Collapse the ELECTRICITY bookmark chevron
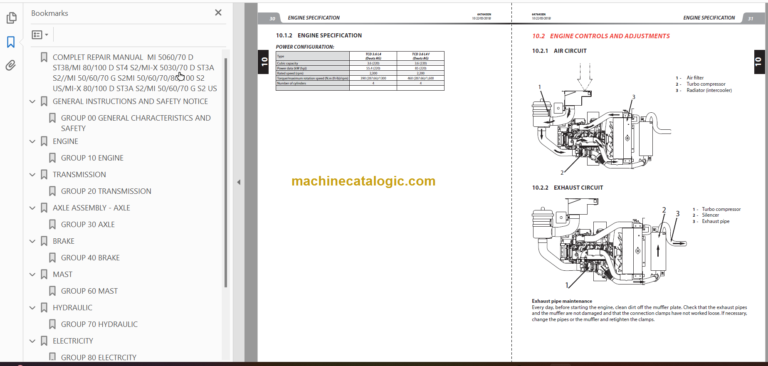The image size is (768, 366). click(33, 342)
